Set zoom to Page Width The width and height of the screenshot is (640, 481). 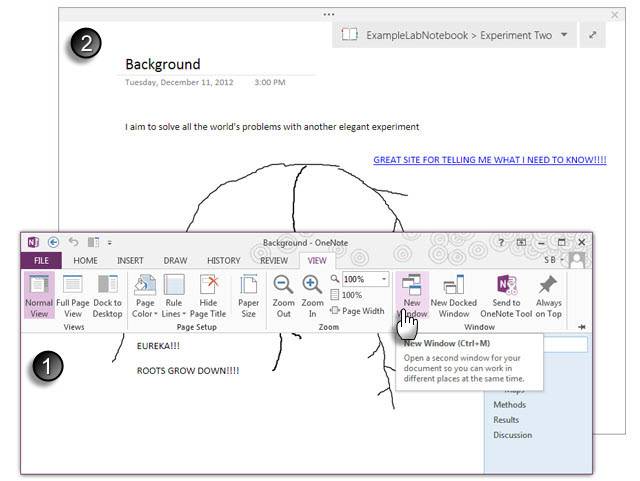tap(358, 311)
